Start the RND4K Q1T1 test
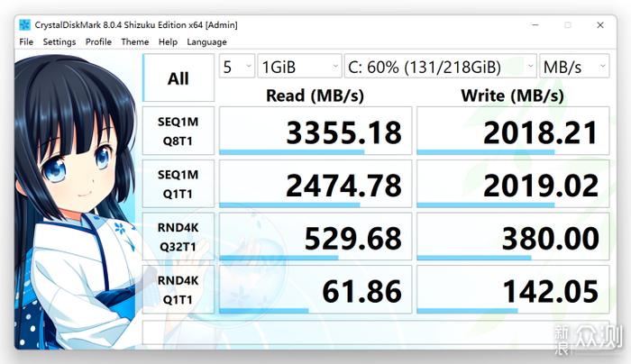 click(x=178, y=289)
